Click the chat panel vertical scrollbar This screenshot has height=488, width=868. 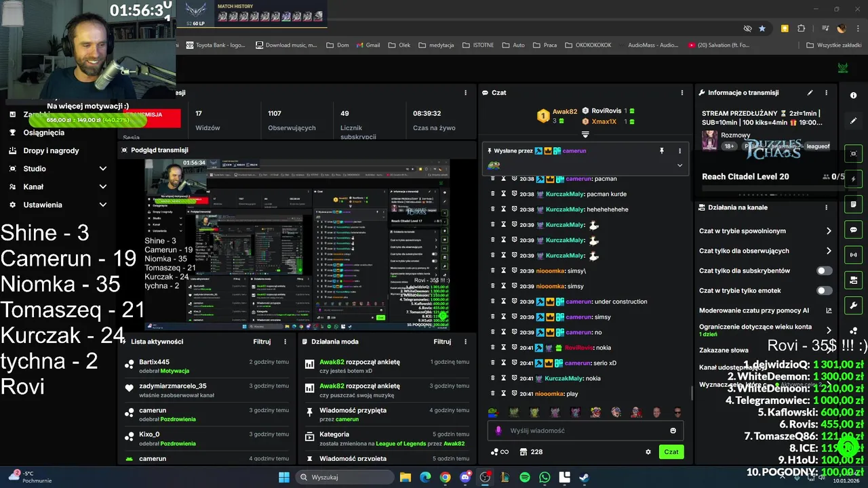(x=691, y=393)
